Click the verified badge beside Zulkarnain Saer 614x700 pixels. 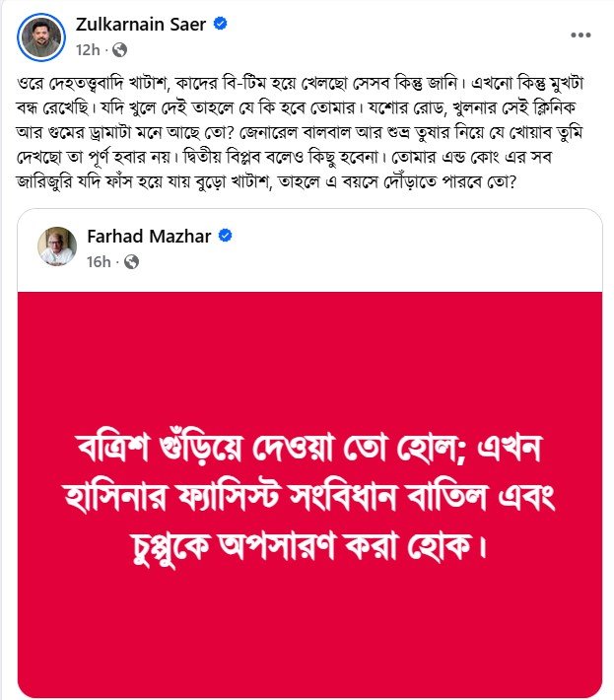[x=223, y=25]
